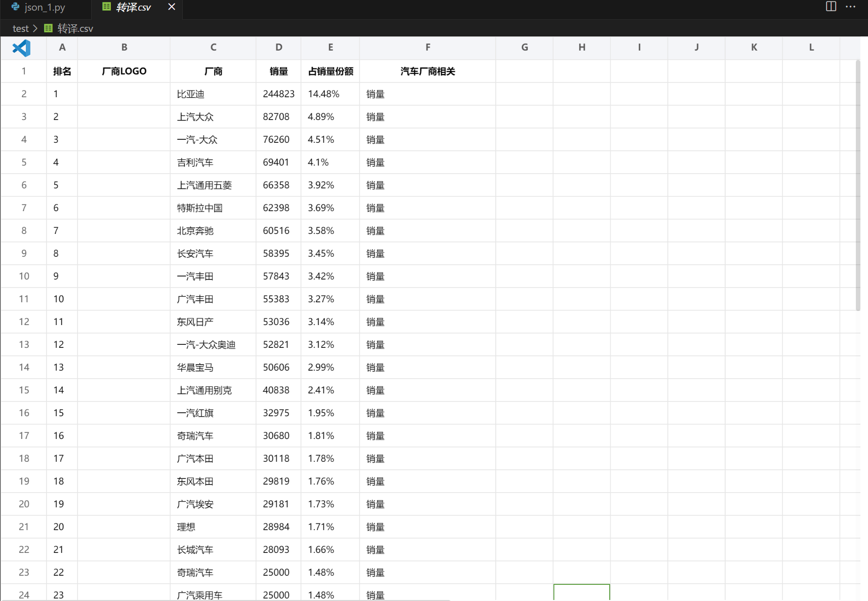Select the 广汽埃安 cell

click(x=213, y=504)
